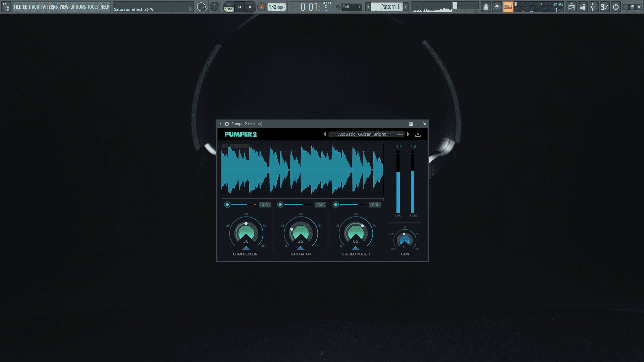644x362 pixels.
Task: Expand the triangle below Saturator knob
Action: [301, 248]
